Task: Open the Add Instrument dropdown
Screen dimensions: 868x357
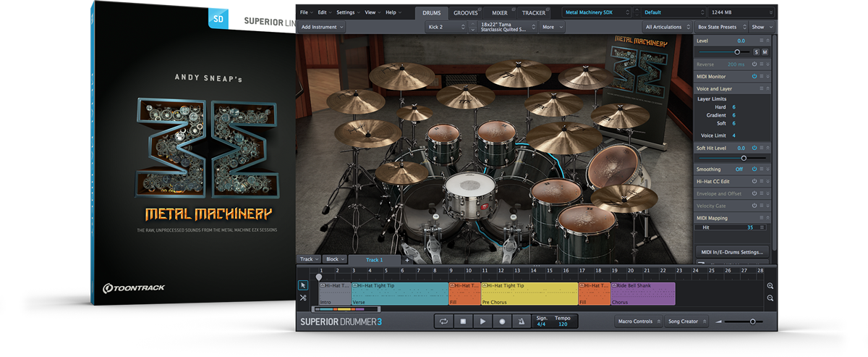Action: tap(322, 27)
